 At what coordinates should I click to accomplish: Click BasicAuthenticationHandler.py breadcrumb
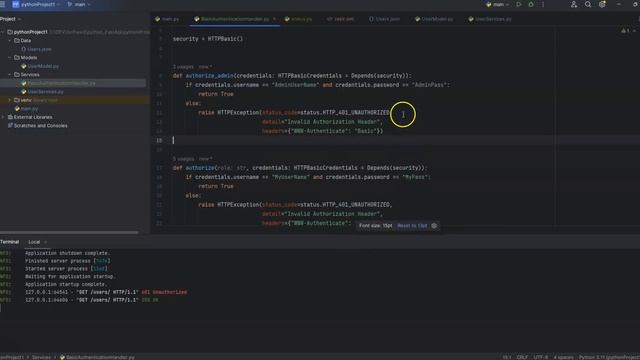(x=97, y=357)
